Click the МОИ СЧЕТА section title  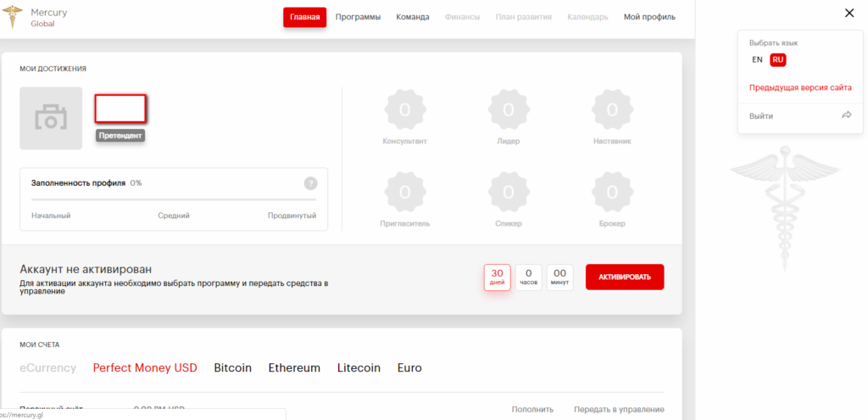click(40, 344)
